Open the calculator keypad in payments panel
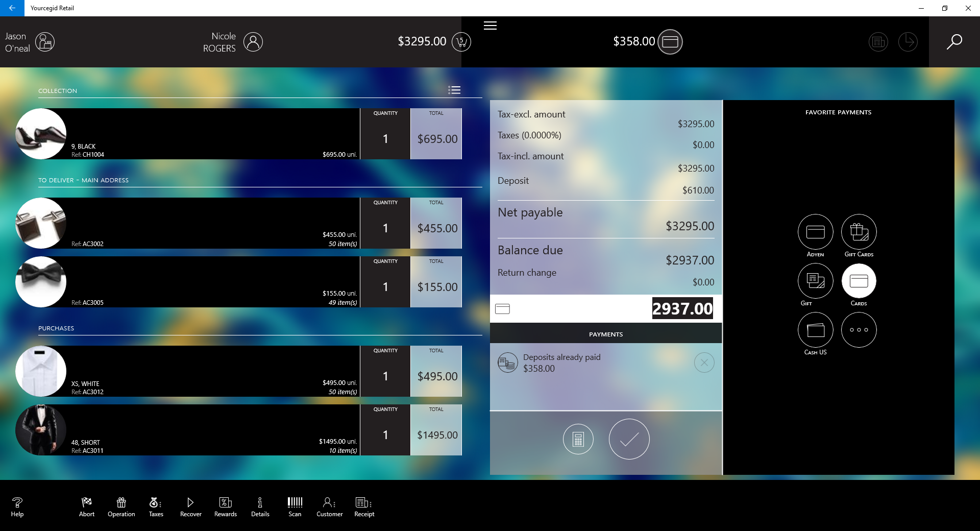 point(578,439)
